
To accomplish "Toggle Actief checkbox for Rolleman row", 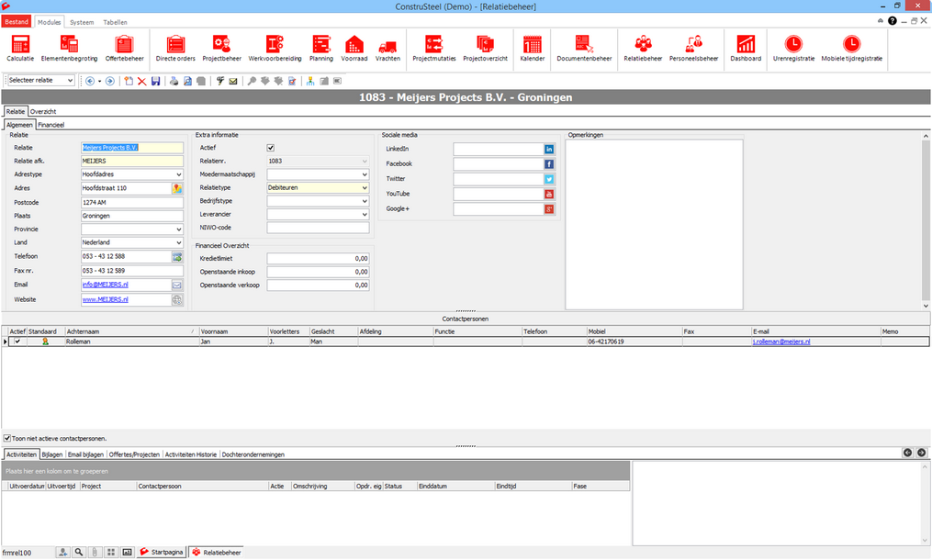I will click(x=17, y=342).
